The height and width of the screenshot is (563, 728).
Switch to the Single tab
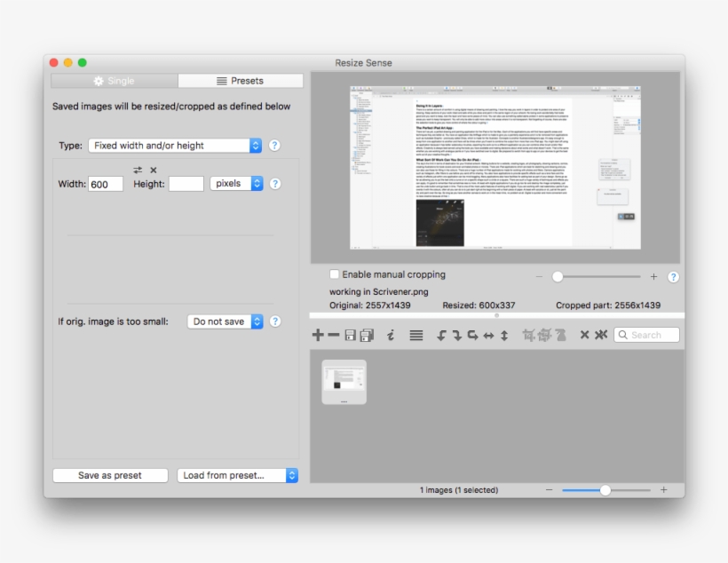tap(114, 80)
